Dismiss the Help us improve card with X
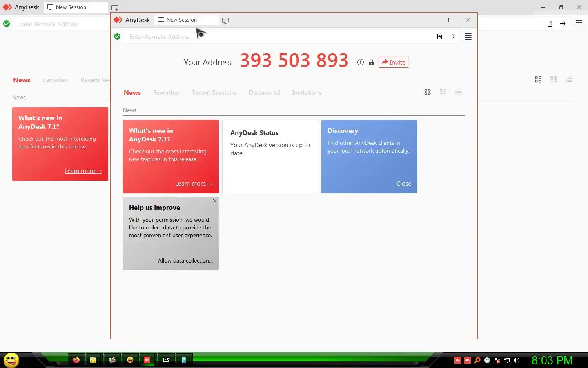 [x=215, y=201]
